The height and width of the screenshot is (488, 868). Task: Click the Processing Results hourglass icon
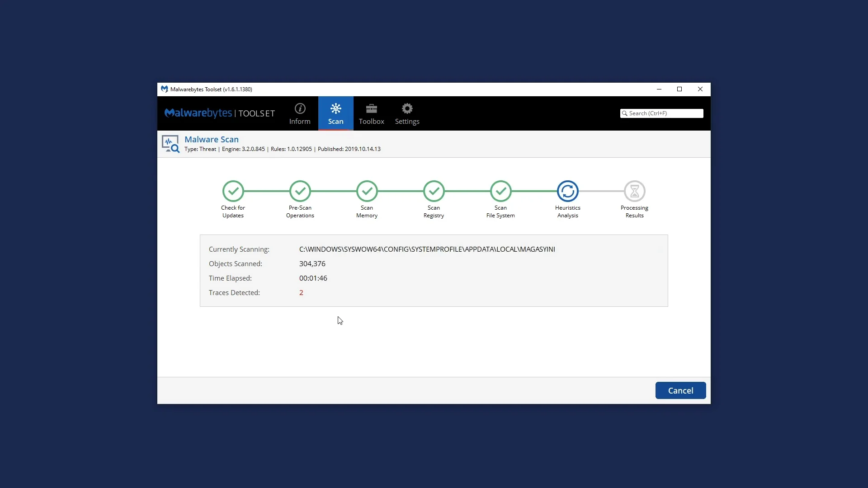[634, 192]
